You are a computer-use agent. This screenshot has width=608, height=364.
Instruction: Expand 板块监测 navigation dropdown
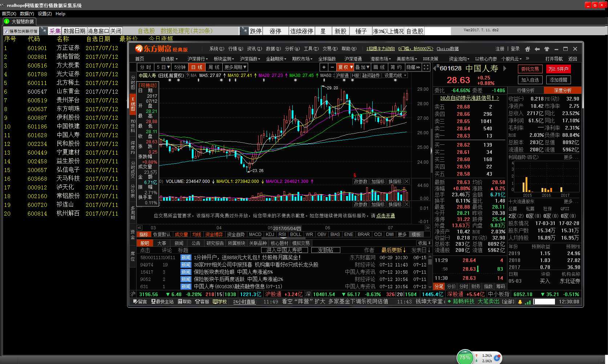pos(224,59)
